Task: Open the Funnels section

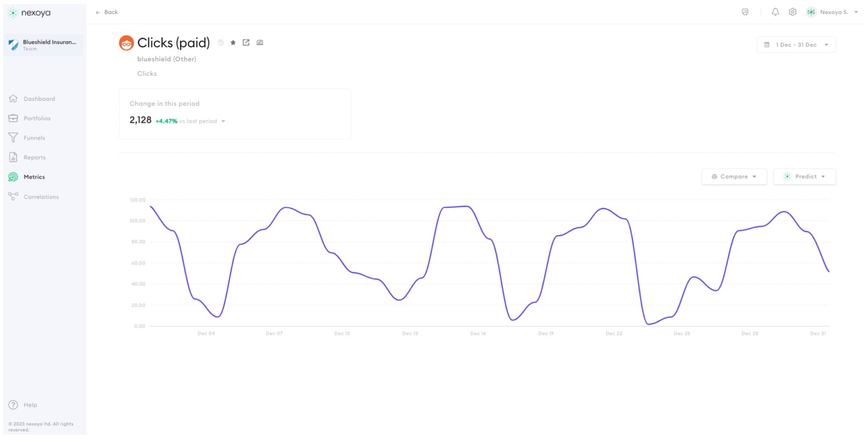Action: tap(35, 137)
